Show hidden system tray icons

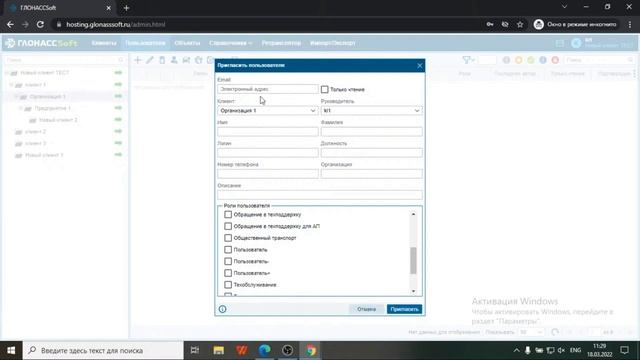pos(516,350)
